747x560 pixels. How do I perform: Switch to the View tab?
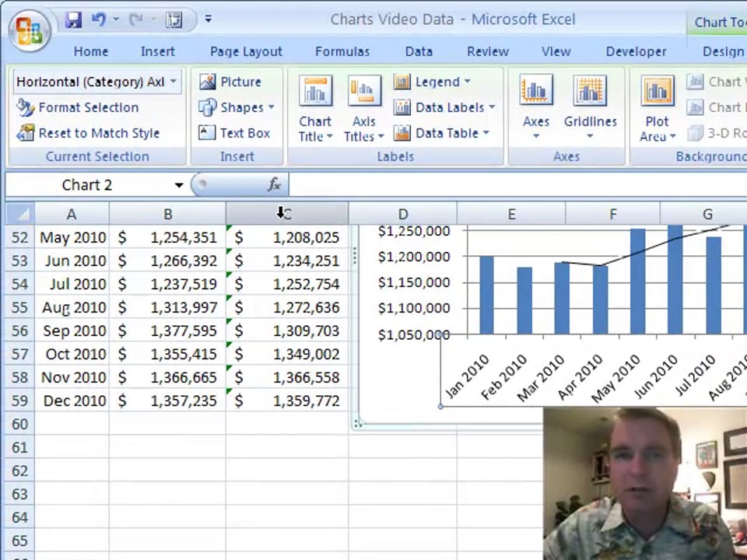[556, 51]
